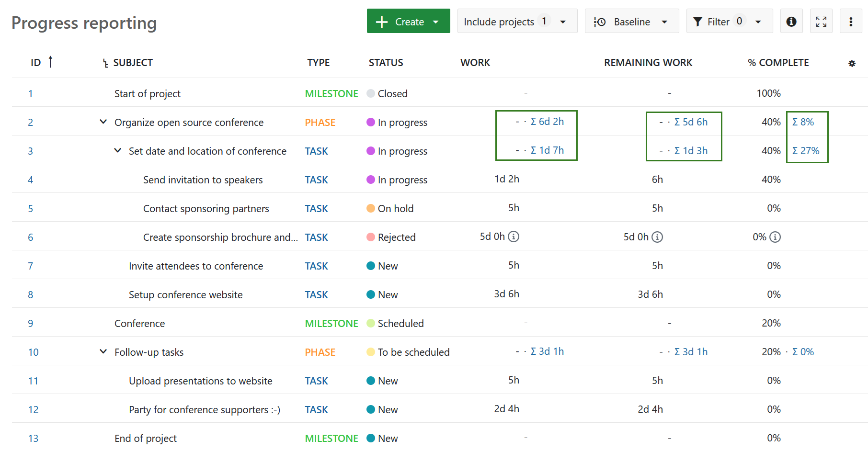Click the info icon next to 5d 0h work
This screenshot has height=451, width=868.
tap(514, 236)
